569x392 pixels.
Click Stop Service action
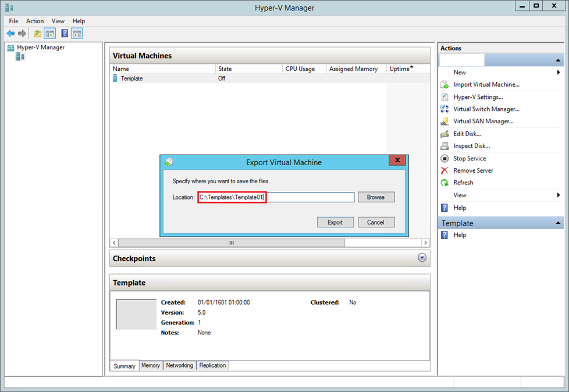point(470,158)
